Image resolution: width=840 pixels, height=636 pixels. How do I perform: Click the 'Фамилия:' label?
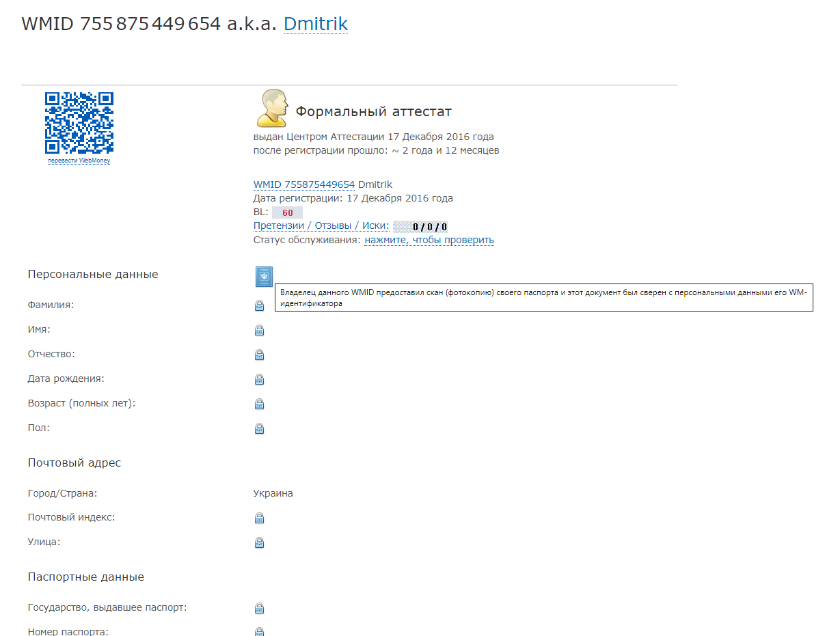(x=51, y=305)
